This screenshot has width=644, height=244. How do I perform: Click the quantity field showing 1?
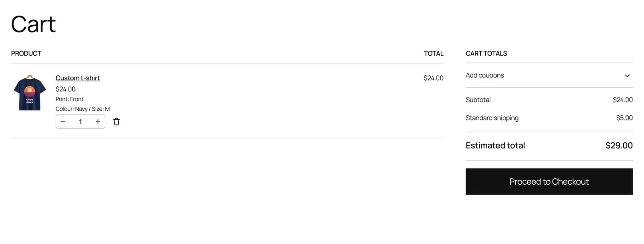click(x=80, y=122)
